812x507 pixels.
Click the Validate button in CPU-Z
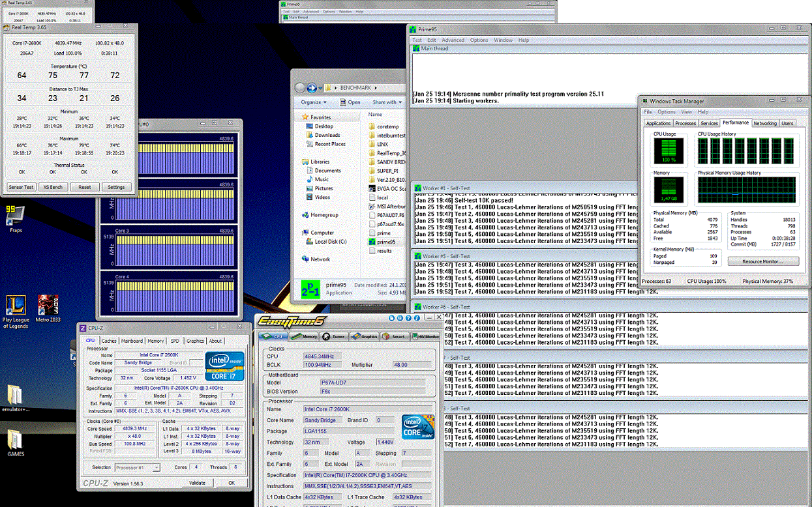197,483
